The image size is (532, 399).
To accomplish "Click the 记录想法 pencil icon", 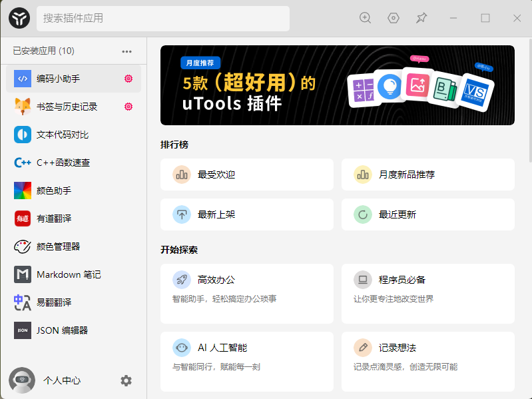I will click(x=363, y=348).
